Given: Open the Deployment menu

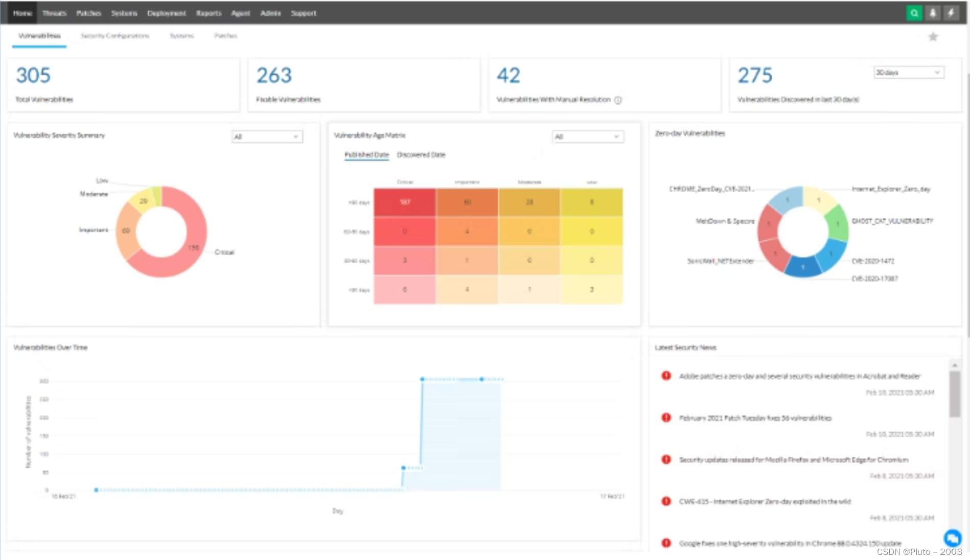Looking at the screenshot, I should click(167, 13).
